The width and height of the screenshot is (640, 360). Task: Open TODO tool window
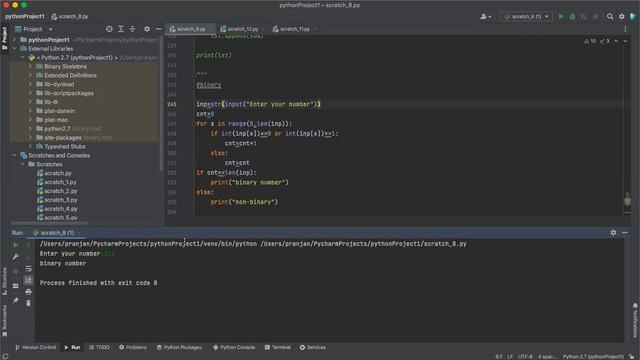[99, 347]
